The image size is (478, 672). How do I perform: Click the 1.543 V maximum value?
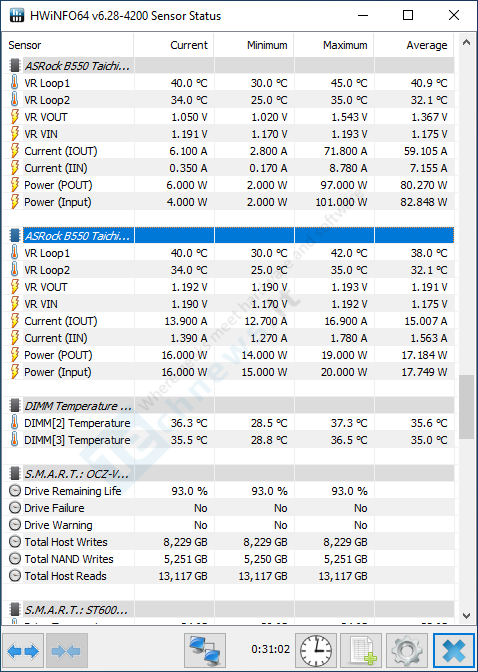pyautogui.click(x=349, y=117)
